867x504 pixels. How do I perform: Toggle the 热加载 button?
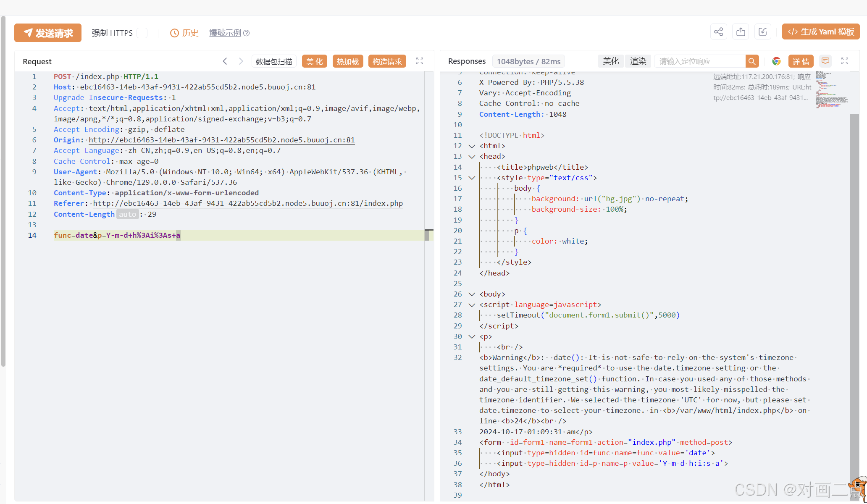347,61
